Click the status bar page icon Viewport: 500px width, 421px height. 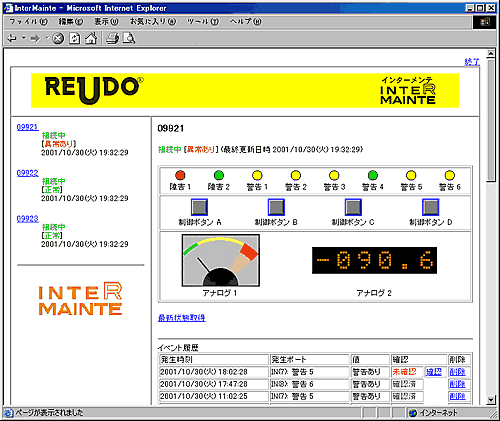(9, 413)
